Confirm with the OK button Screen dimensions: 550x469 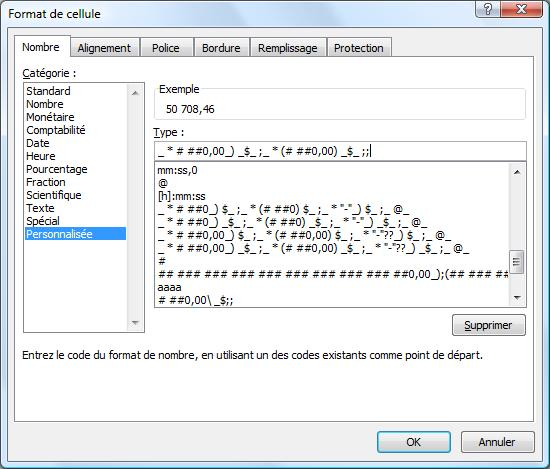click(x=414, y=442)
